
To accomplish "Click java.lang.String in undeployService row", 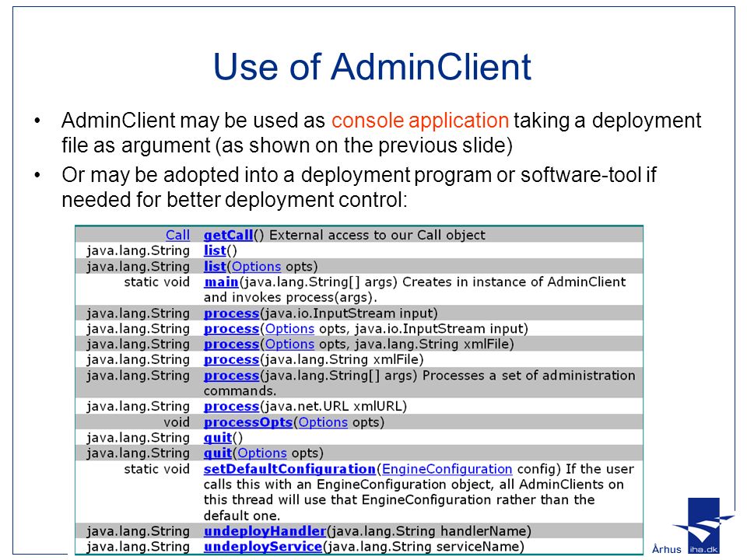I will [x=139, y=547].
